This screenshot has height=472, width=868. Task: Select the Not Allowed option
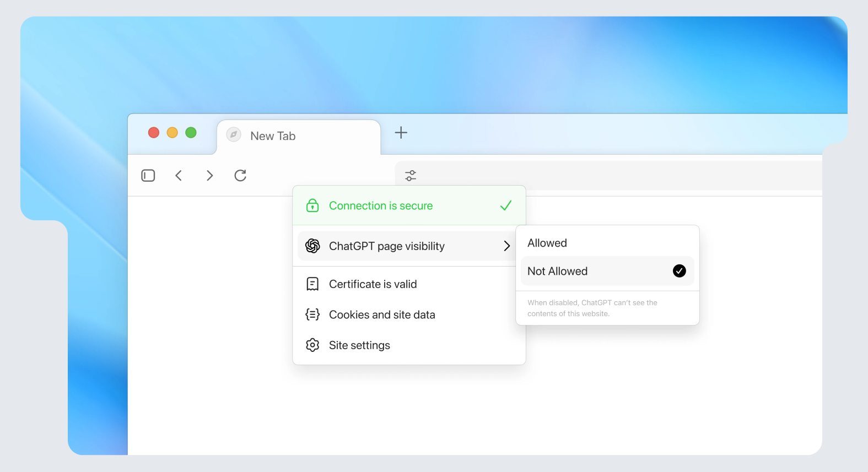click(558, 271)
